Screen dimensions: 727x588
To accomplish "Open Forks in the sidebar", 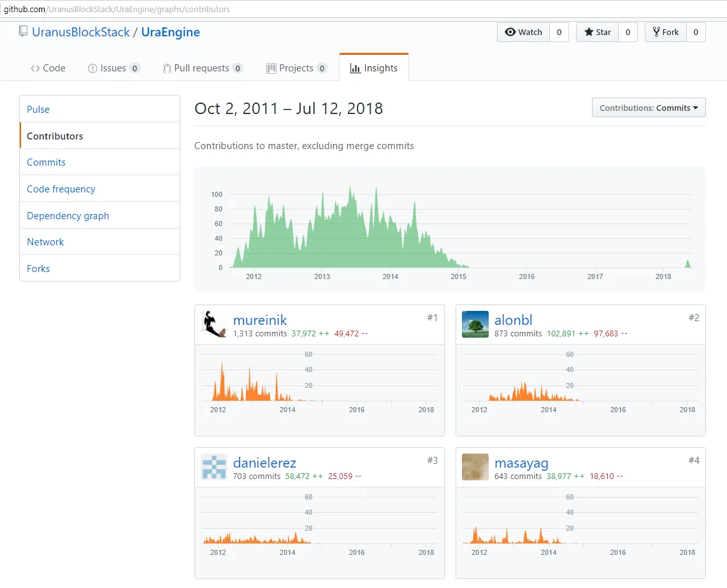I will (x=99, y=268).
